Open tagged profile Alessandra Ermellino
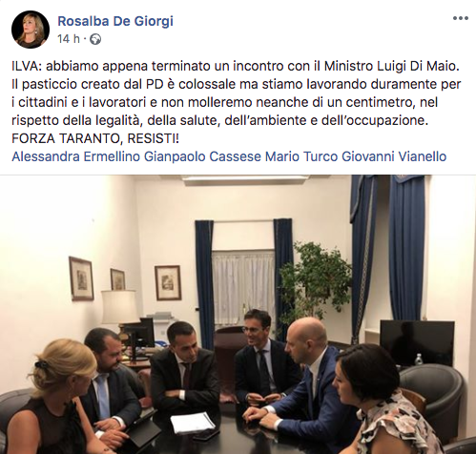The height and width of the screenshot is (454, 476). (75, 156)
